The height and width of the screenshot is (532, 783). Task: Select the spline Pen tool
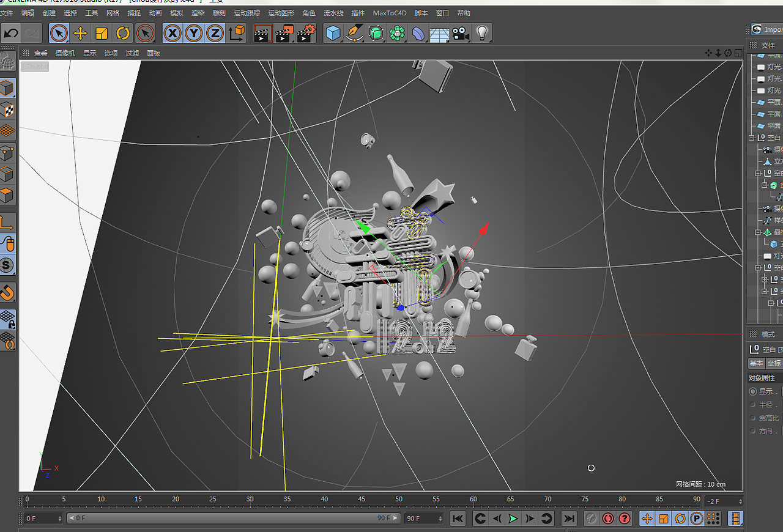coord(354,33)
